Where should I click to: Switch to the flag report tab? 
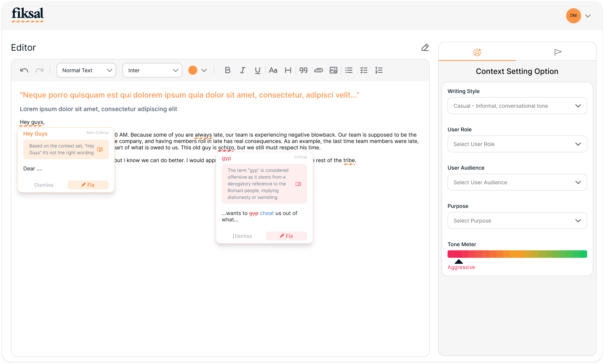(x=558, y=52)
